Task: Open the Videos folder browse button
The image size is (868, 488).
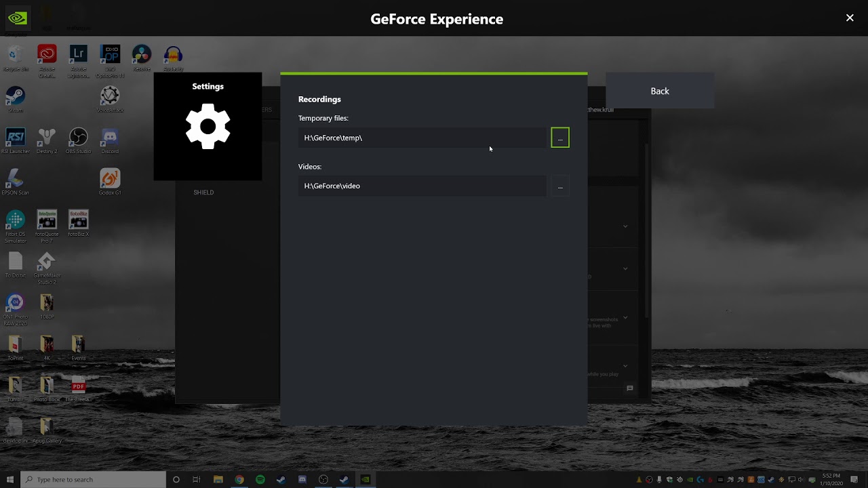Action: click(560, 186)
